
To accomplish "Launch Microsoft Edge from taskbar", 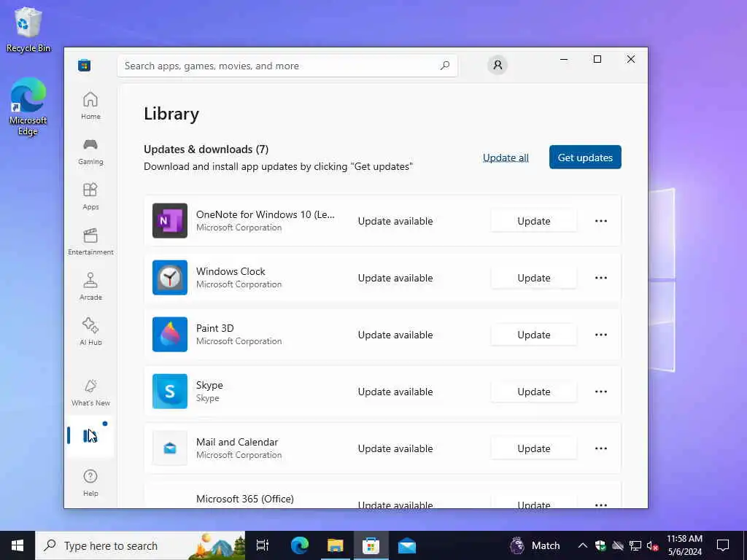I will coord(300,545).
